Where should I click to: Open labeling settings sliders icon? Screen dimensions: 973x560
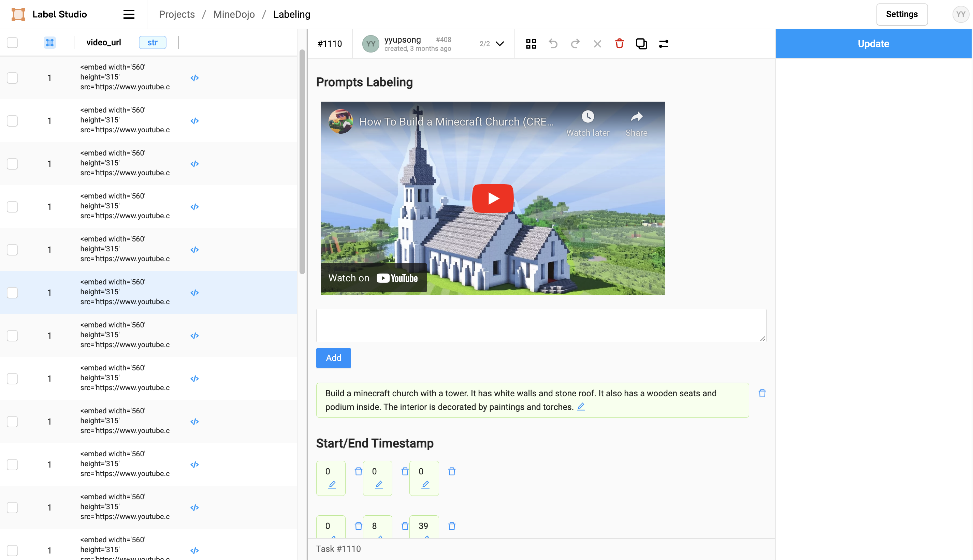click(663, 43)
